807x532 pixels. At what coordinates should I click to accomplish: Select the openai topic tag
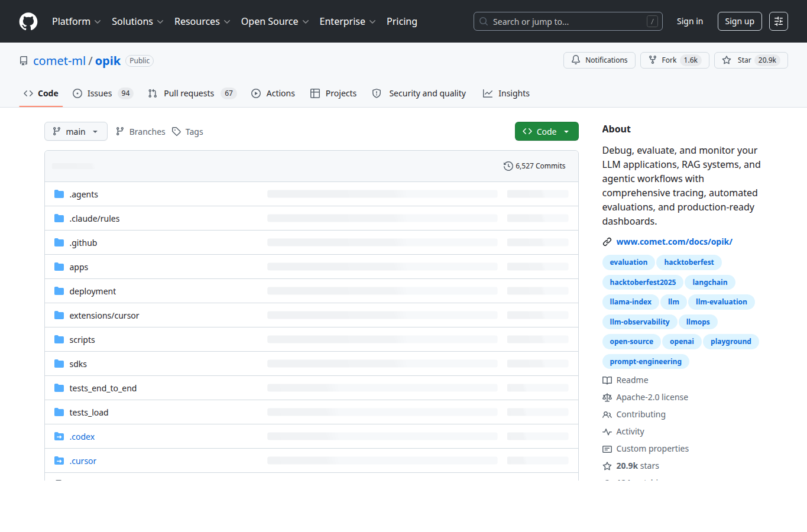(682, 342)
